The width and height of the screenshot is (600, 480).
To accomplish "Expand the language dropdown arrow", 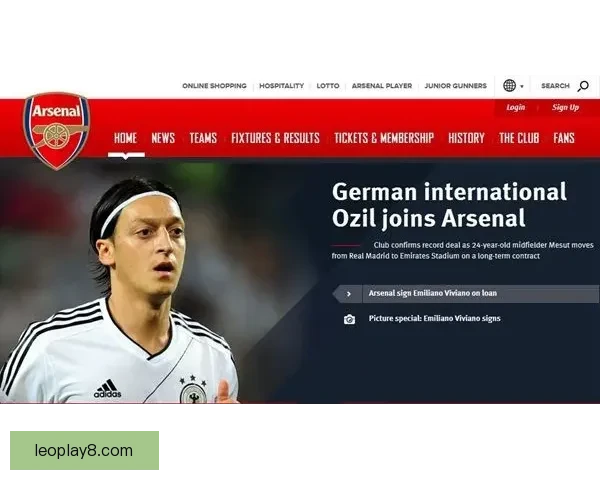I will (522, 87).
